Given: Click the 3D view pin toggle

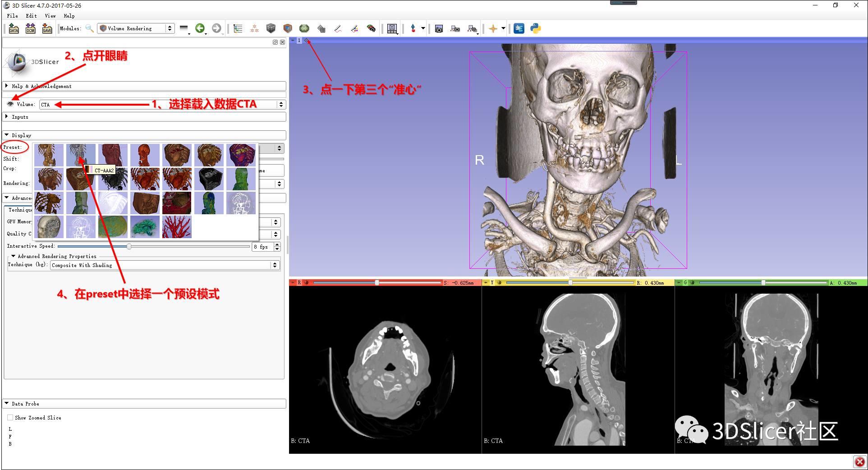Looking at the screenshot, I should coord(293,41).
